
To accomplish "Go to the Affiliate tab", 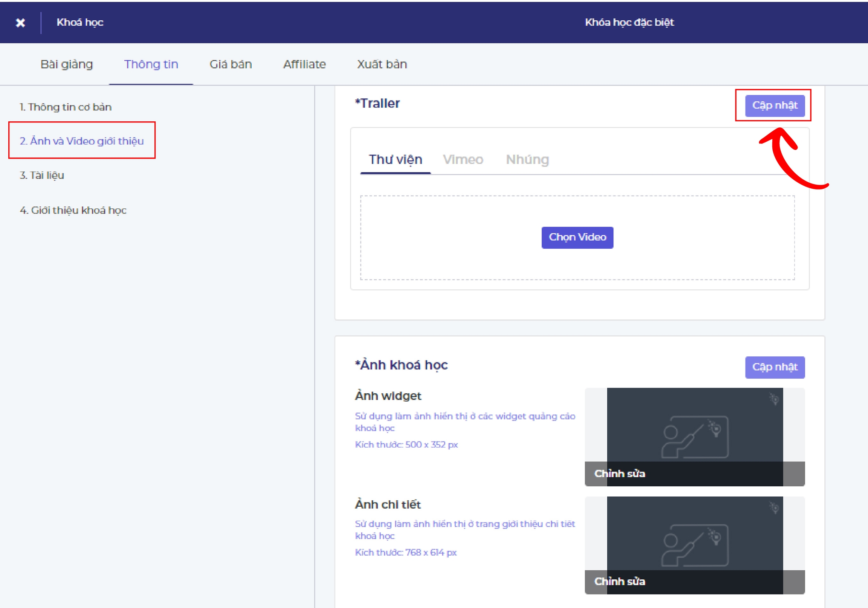I will [x=304, y=64].
